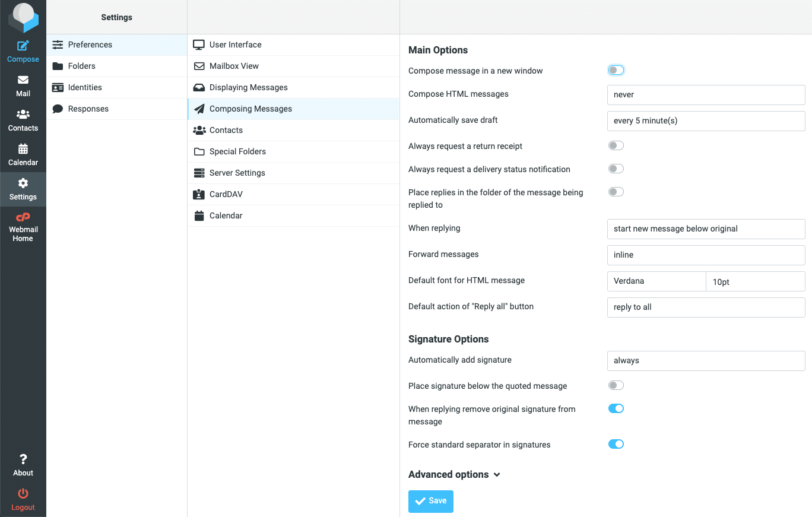Disable Force standard separator in signatures

coord(616,443)
